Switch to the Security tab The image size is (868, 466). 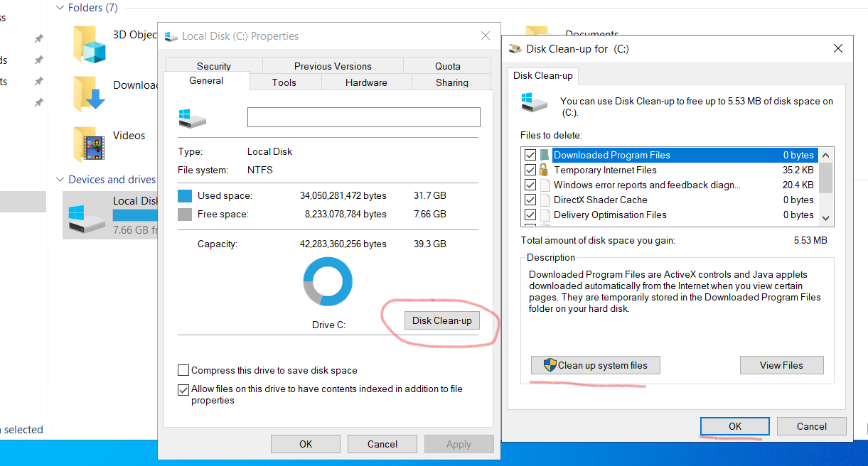(x=214, y=66)
